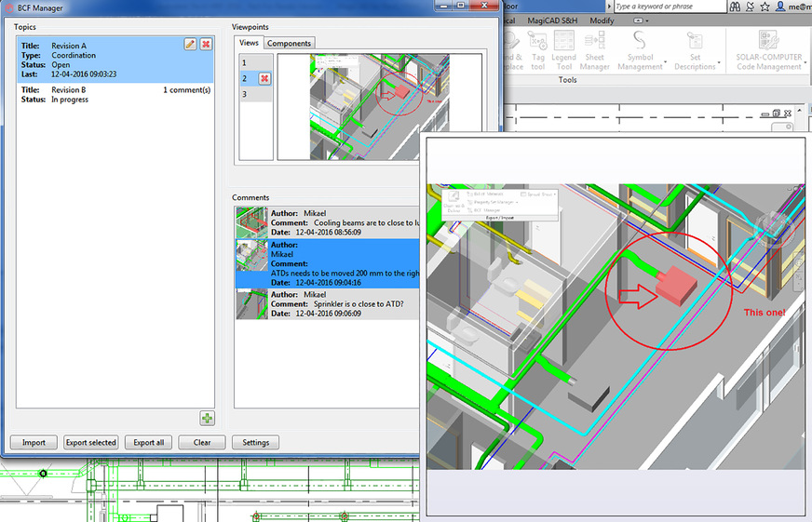The height and width of the screenshot is (522, 812).
Task: Open the Modify ribbon tab
Action: 602,20
